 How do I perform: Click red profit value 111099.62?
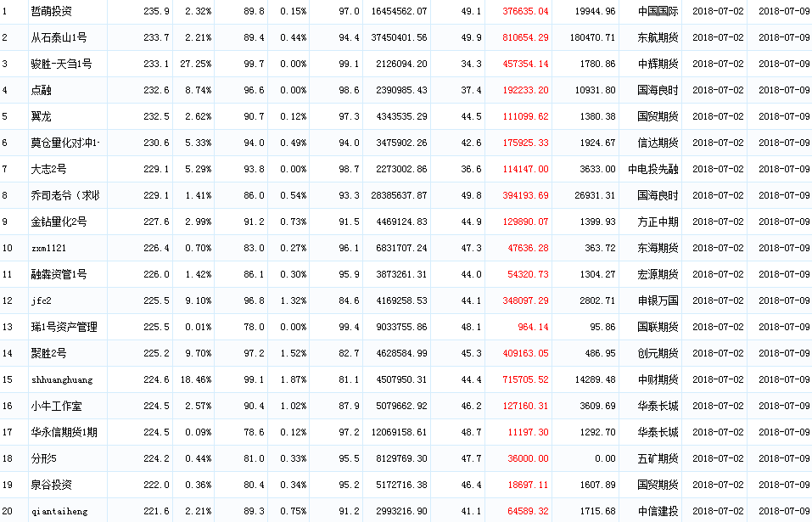[x=525, y=116]
